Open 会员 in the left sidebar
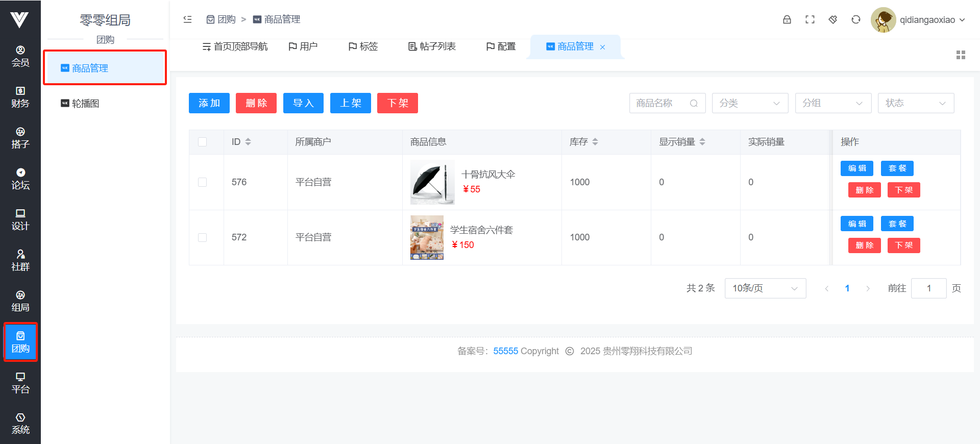Viewport: 980px width, 444px height. (x=20, y=56)
